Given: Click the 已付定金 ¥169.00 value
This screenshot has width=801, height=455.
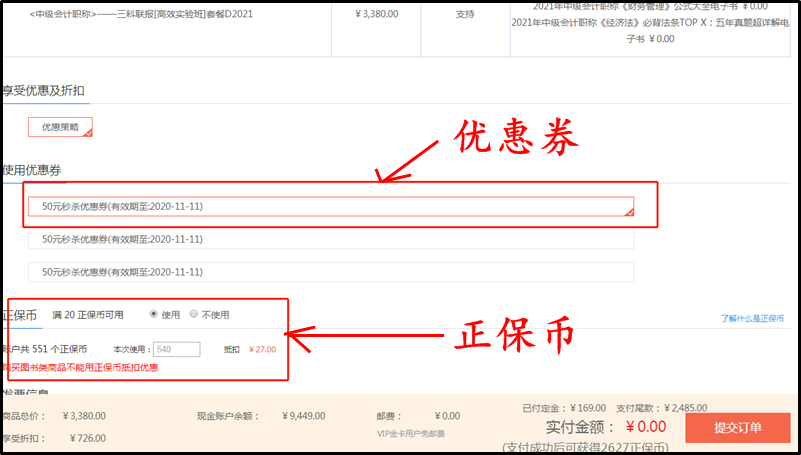Looking at the screenshot, I should pos(588,408).
